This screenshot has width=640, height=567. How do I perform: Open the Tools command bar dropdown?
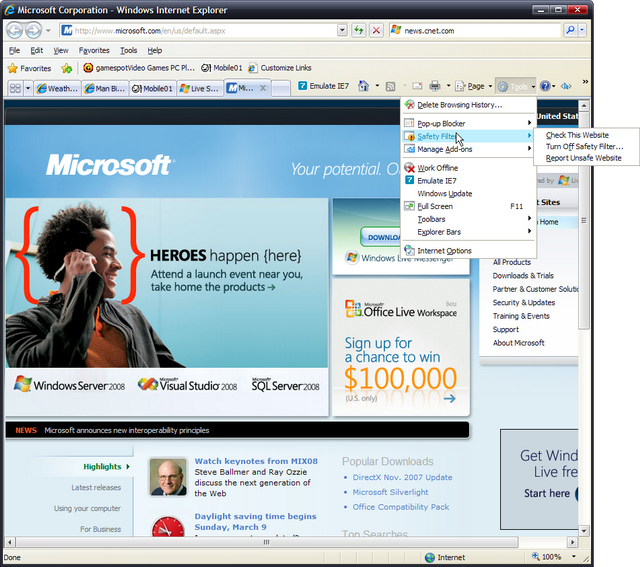[515, 86]
